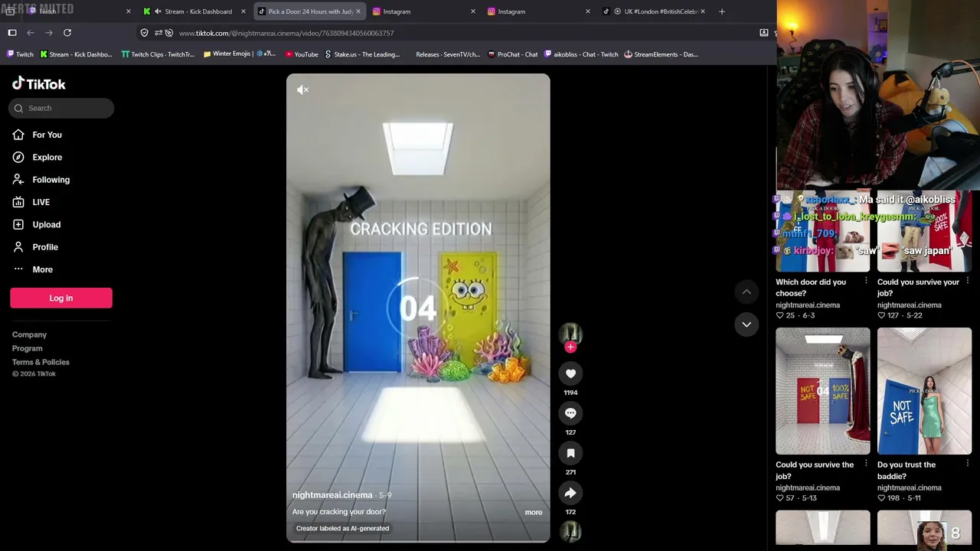Open the YouTube bookmark
The width and height of the screenshot is (980, 551).
point(302,54)
